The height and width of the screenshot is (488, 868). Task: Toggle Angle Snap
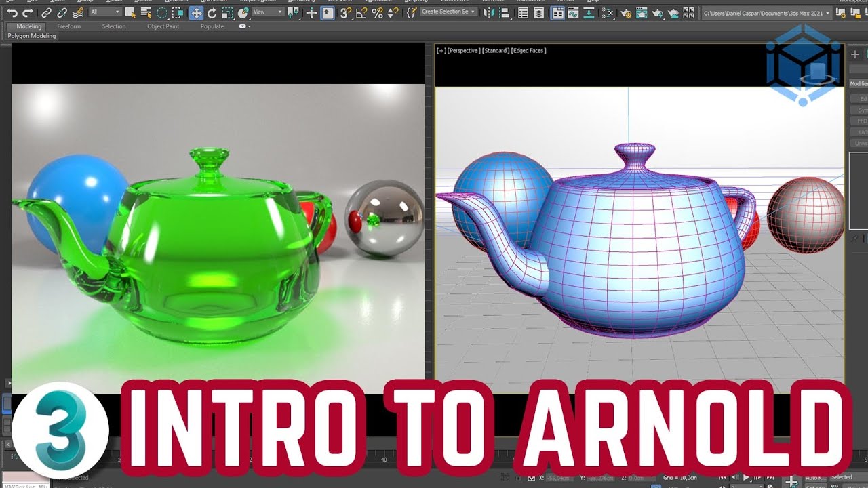pos(361,13)
